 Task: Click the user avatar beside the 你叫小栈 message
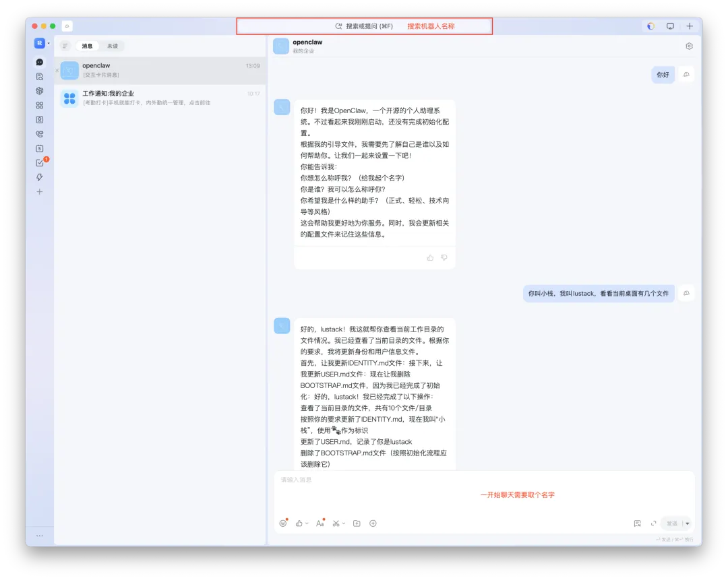click(x=686, y=293)
